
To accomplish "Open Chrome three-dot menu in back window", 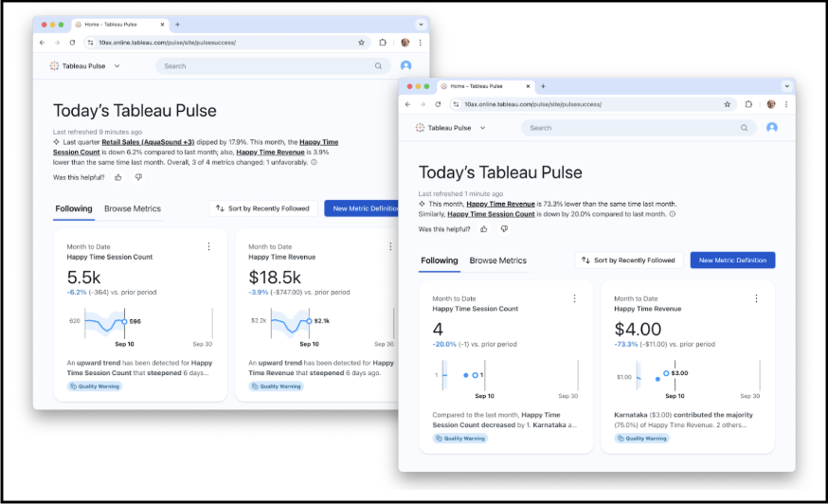I will tap(421, 43).
